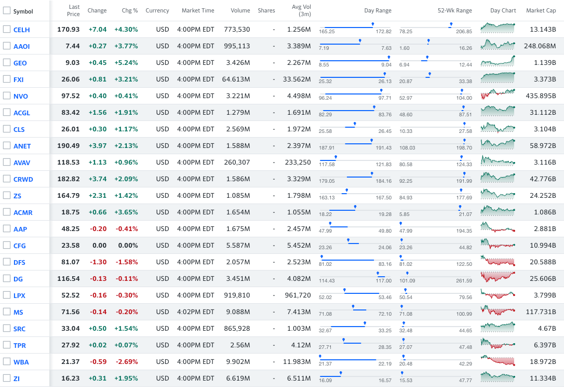Open DG day chart thumbnail
564x392 pixels.
(x=498, y=277)
